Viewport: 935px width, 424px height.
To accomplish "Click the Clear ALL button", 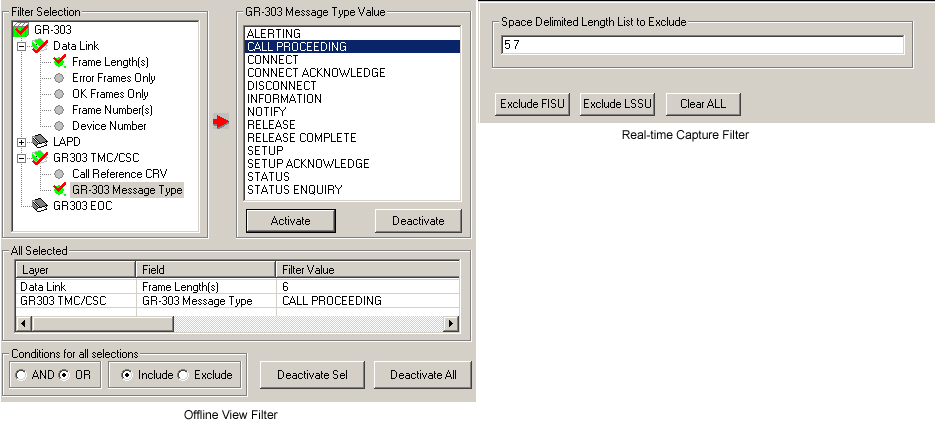I will (703, 104).
